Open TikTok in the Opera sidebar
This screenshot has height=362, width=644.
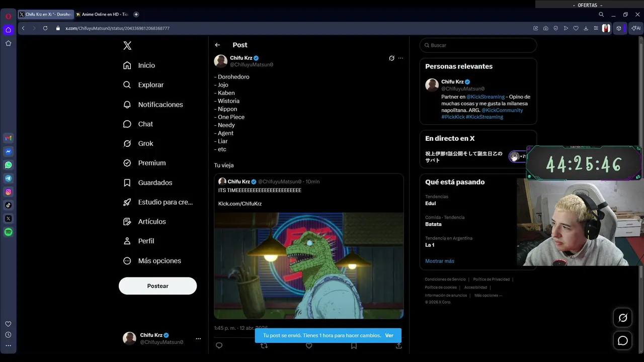point(8,205)
